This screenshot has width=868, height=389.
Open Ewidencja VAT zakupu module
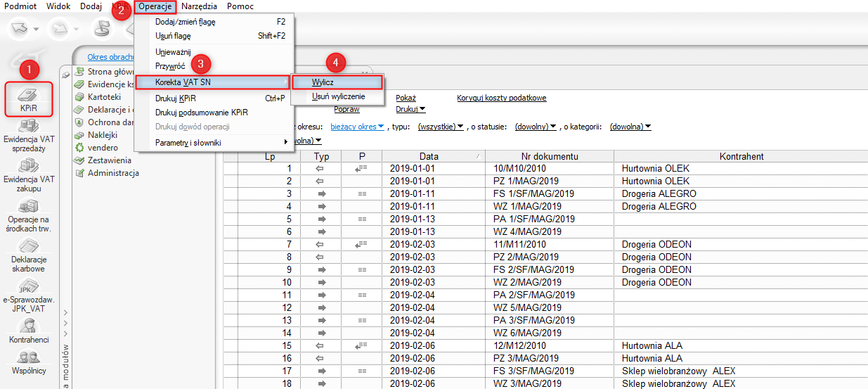[29, 175]
